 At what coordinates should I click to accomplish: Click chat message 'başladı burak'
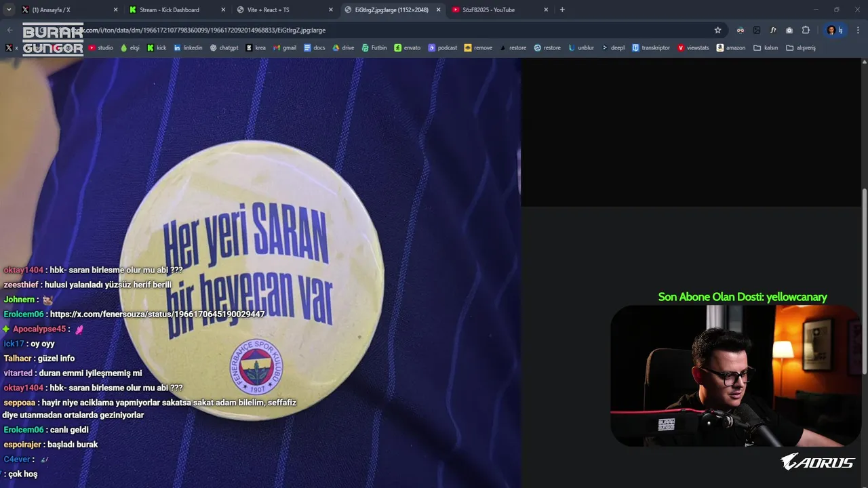click(x=73, y=445)
